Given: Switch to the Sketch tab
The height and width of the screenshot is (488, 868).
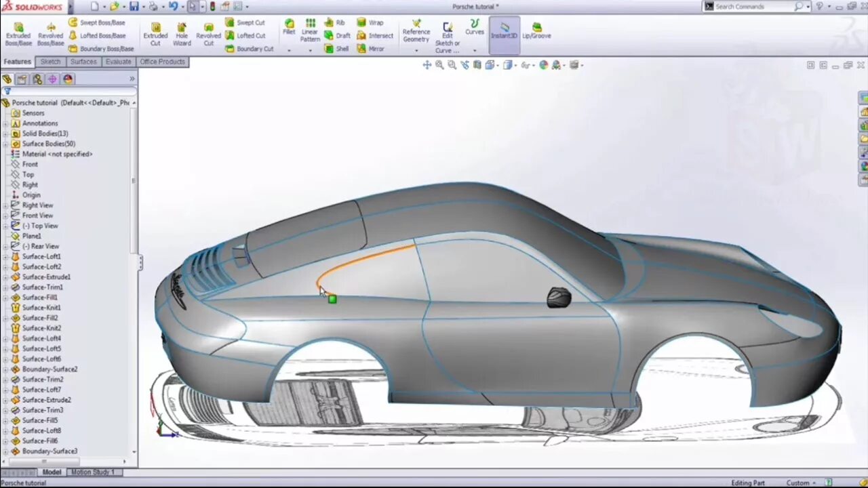Looking at the screenshot, I should [50, 62].
